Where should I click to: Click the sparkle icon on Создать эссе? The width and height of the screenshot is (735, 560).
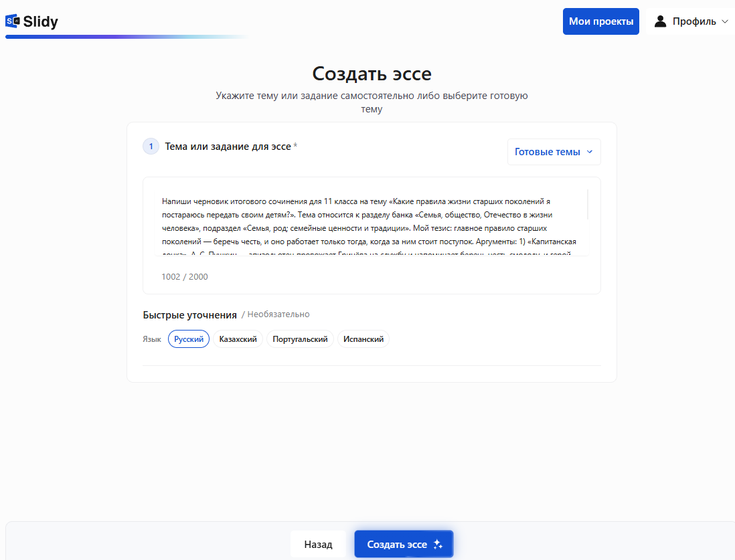pyautogui.click(x=438, y=544)
